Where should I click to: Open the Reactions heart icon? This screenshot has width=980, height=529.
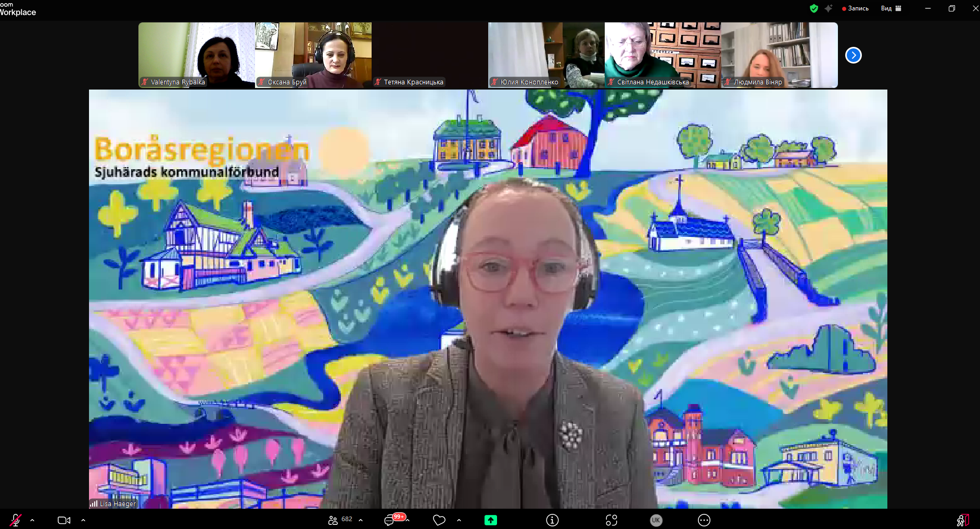click(439, 520)
